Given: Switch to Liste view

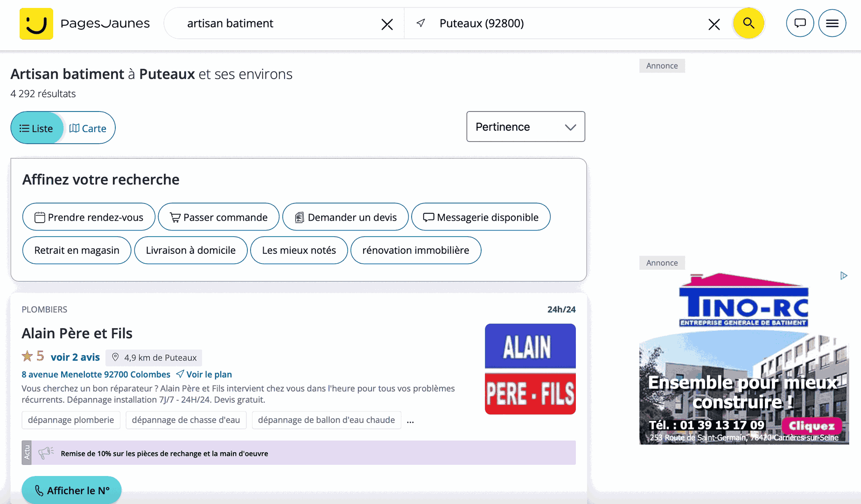Looking at the screenshot, I should (x=37, y=128).
